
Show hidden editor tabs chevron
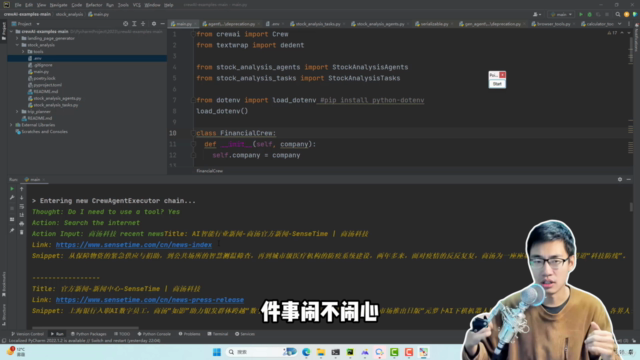point(620,24)
